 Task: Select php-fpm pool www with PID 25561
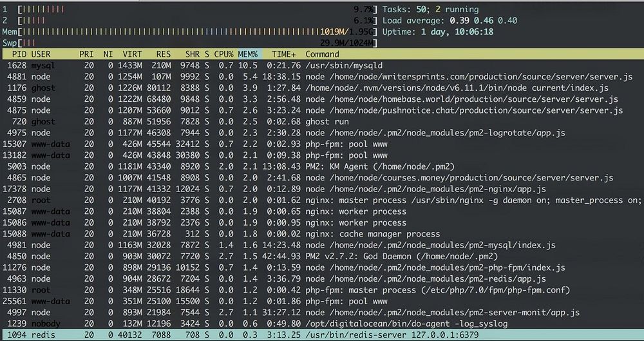(x=322, y=302)
